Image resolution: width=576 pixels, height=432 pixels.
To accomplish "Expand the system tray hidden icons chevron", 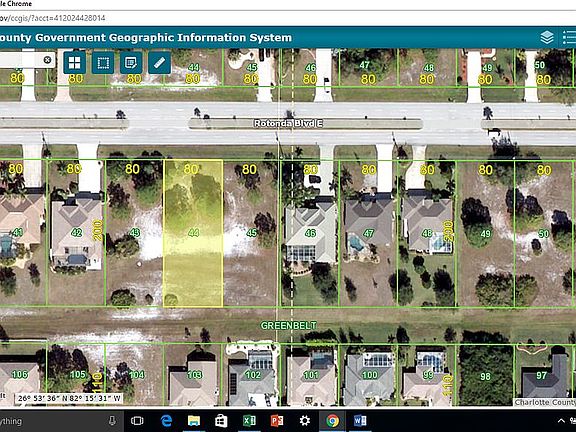I will pyautogui.click(x=561, y=421).
